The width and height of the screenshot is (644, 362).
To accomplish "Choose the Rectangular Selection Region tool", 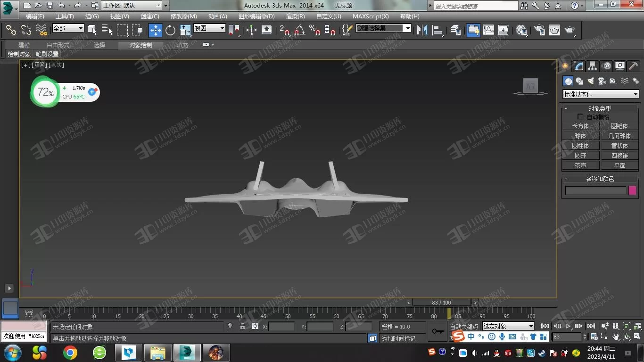I will click(122, 30).
